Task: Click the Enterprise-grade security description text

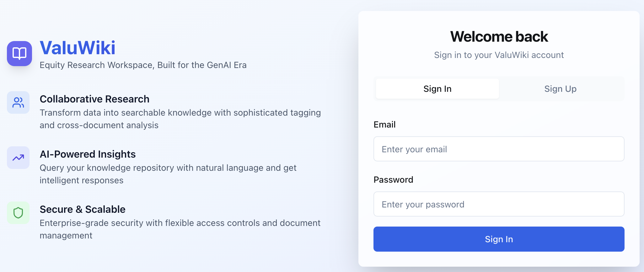Action: tap(180, 229)
